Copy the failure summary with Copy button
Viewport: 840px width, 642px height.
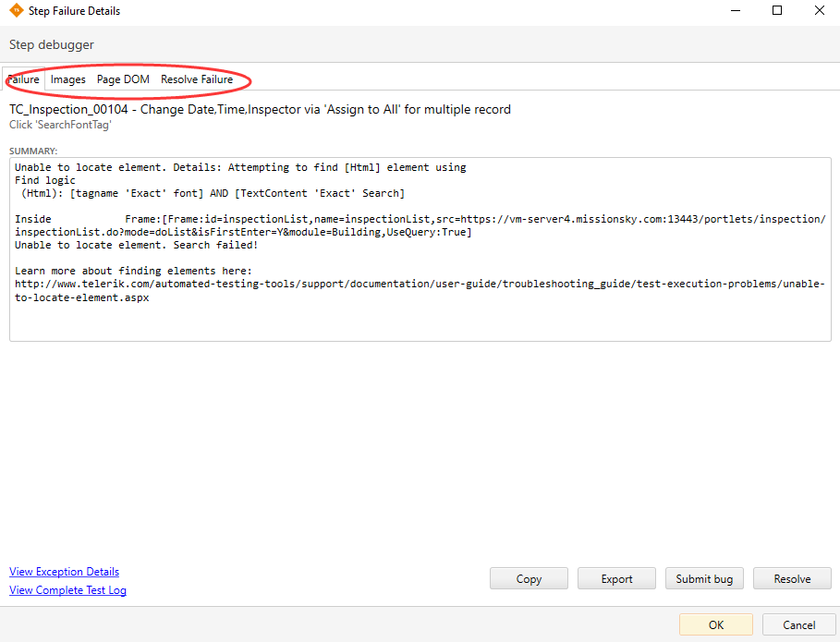[529, 578]
